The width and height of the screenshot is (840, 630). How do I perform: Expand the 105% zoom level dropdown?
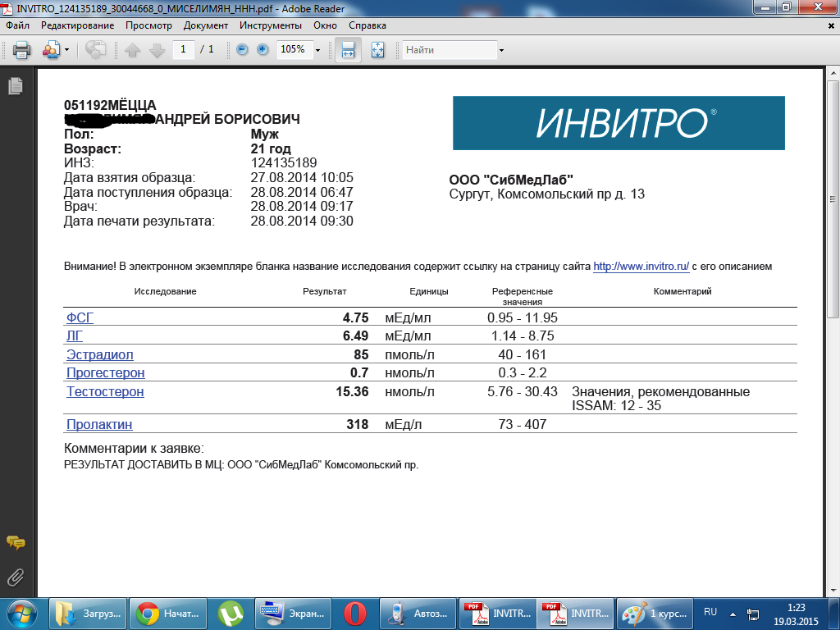coord(318,50)
